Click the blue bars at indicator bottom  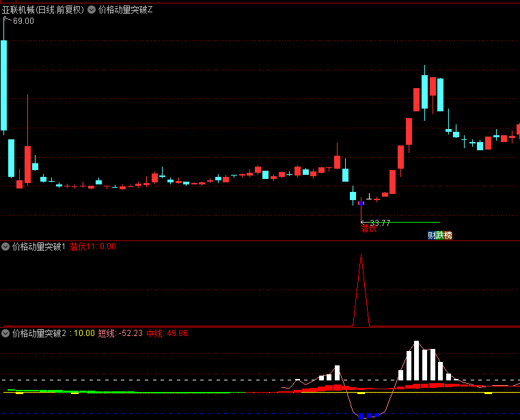[x=369, y=416]
